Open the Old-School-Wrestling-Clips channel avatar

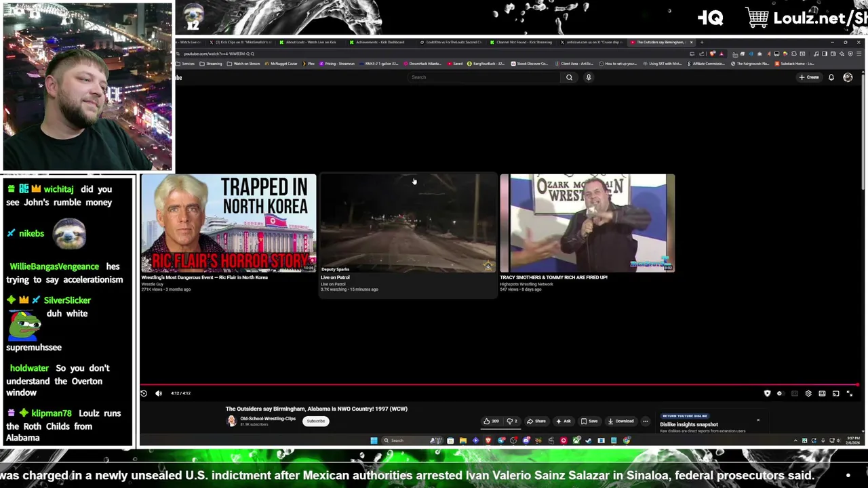[231, 421]
